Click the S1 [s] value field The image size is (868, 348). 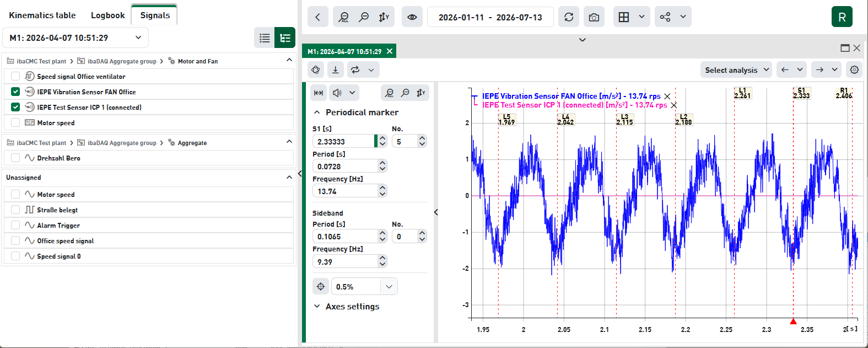344,141
